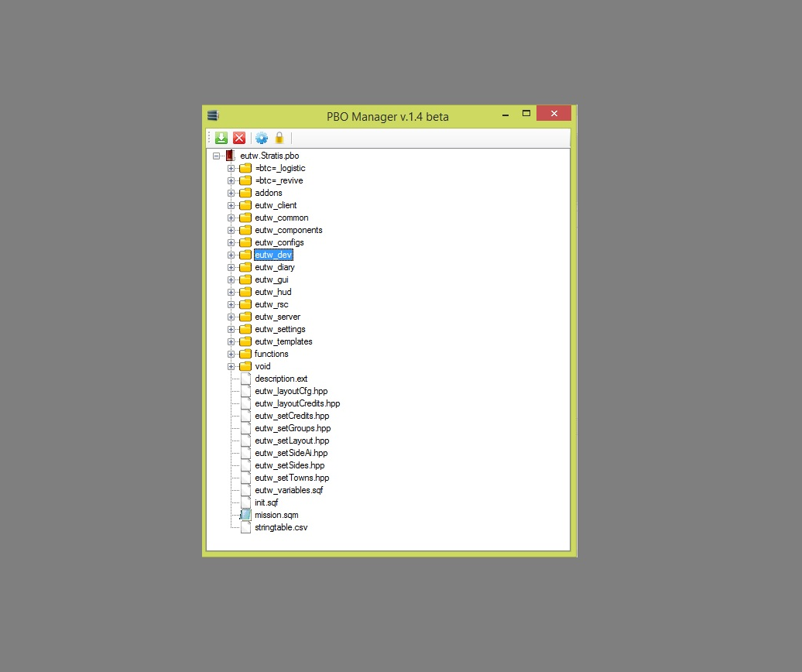Viewport: 802px width, 672px height.
Task: Expand the functions folder node
Action: (231, 354)
